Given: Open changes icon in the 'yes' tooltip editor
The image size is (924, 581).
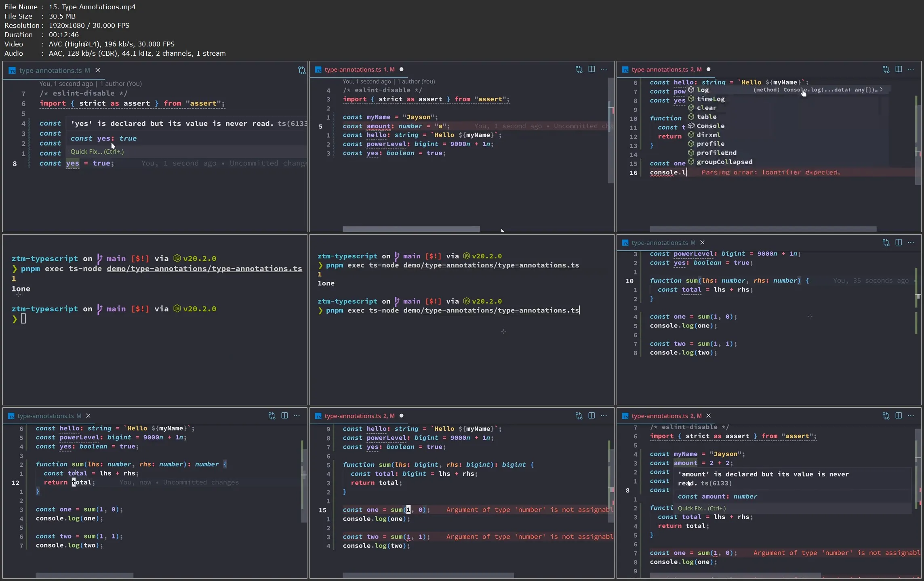Looking at the screenshot, I should click(x=301, y=70).
